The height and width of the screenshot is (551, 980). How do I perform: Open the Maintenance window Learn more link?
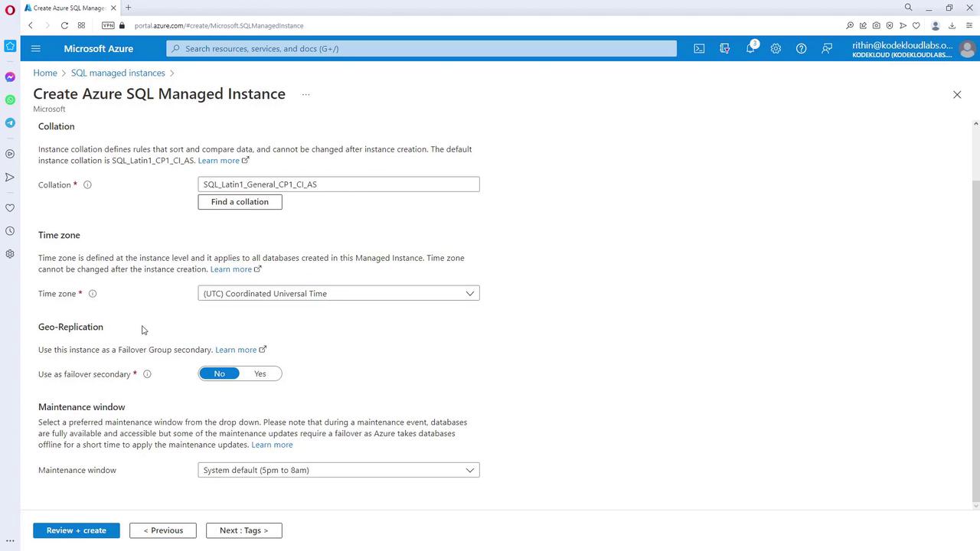pyautogui.click(x=272, y=445)
